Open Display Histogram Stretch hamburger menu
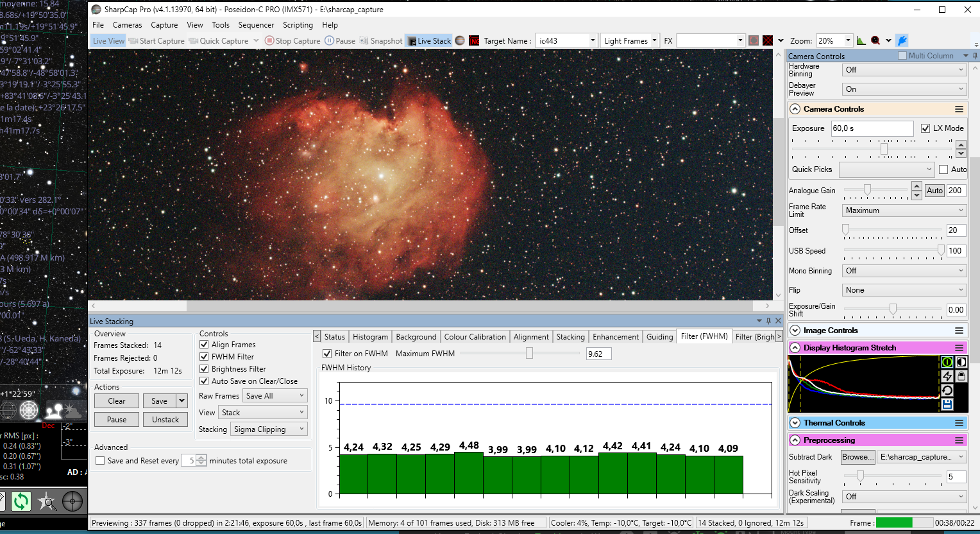Image resolution: width=980 pixels, height=534 pixels. (x=959, y=348)
